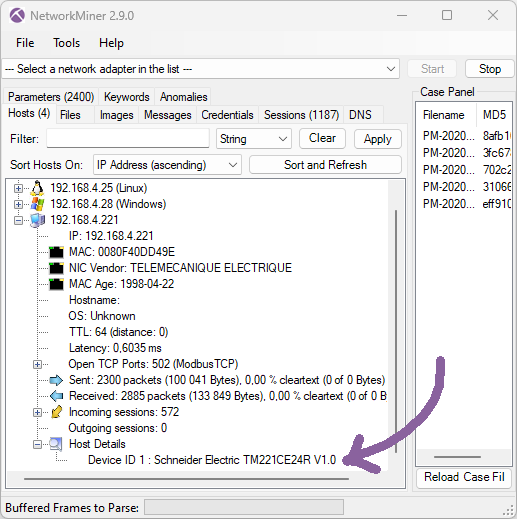Click the network card icon beside MAC: 0080F40DD49E
The height and width of the screenshot is (519, 517).
pos(56,252)
